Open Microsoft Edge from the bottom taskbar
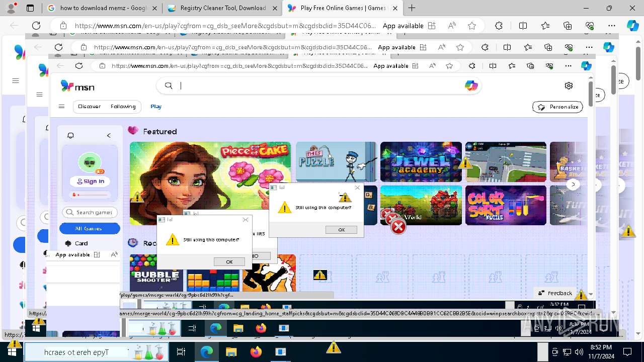 207,352
